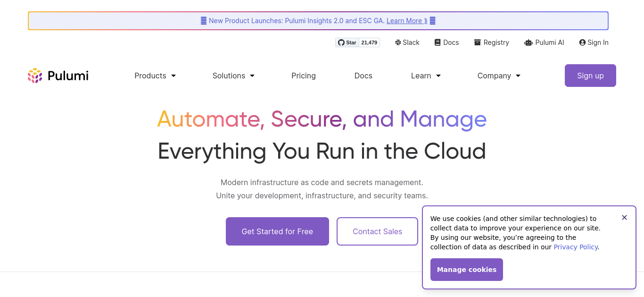This screenshot has height=297, width=644.
Task: Open the GitHub star count 21,479
Action: pos(370,42)
